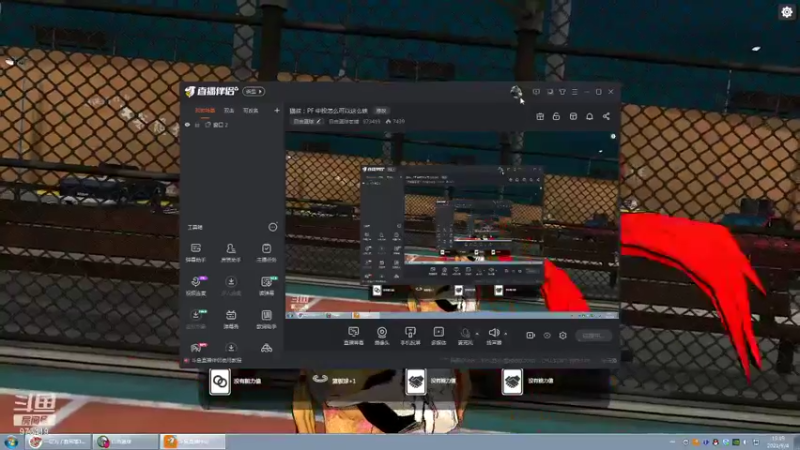The width and height of the screenshot is (800, 450).
Task: Select the third scene tab in sidebar
Action: coord(251,110)
